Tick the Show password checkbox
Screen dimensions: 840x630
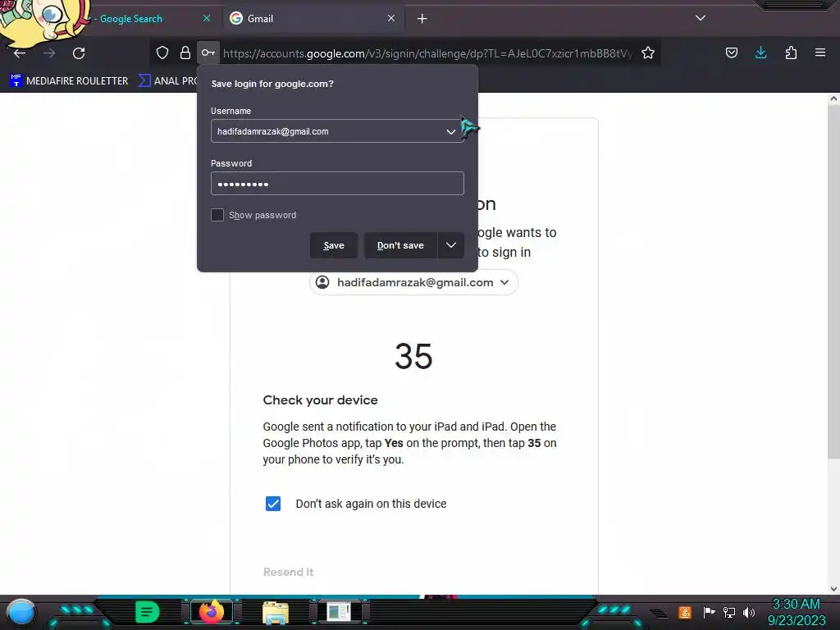(x=217, y=215)
